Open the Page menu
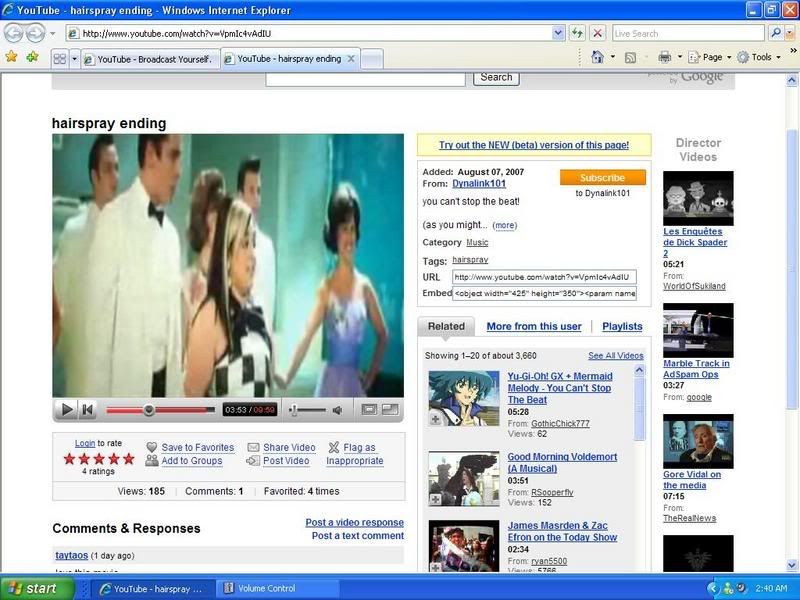800x600 pixels. (709, 57)
